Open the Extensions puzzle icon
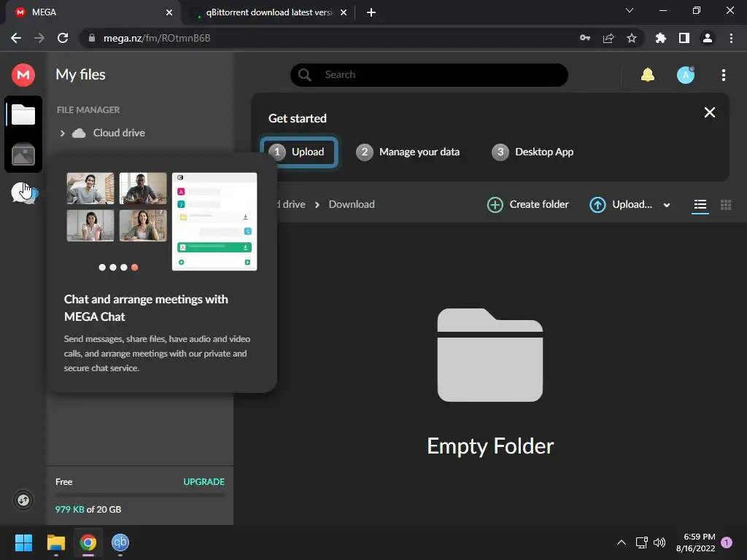The width and height of the screenshot is (747, 560). (661, 38)
